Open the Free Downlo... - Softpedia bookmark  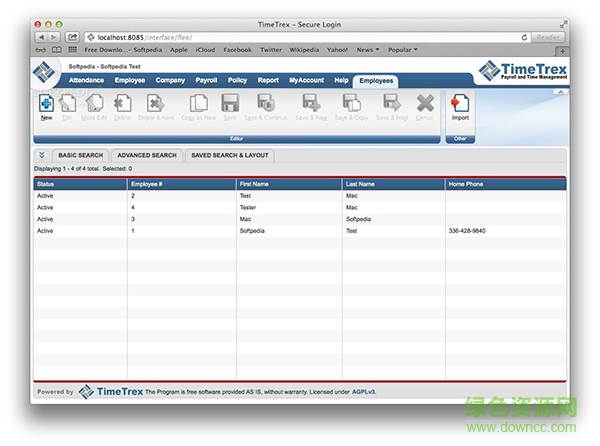pos(123,50)
